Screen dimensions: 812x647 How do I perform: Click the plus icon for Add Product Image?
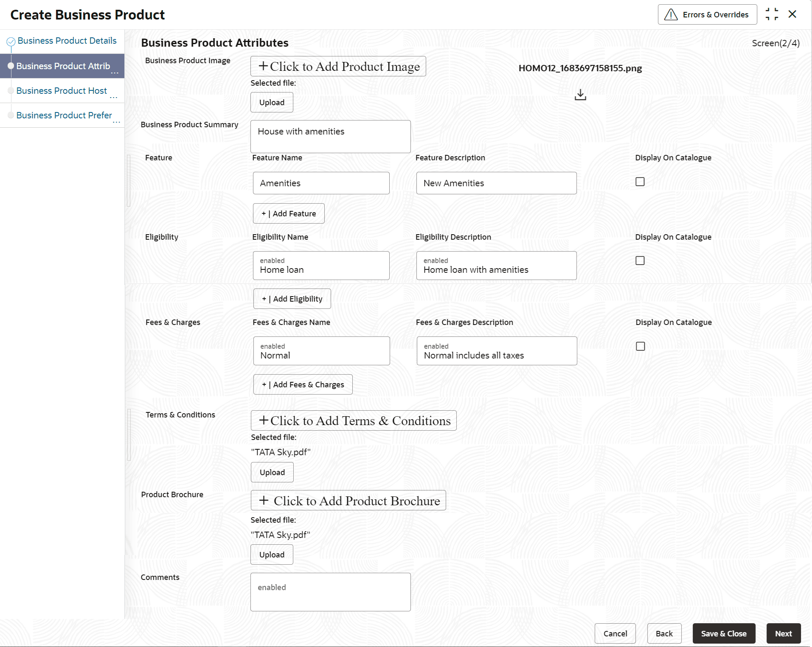tap(263, 66)
